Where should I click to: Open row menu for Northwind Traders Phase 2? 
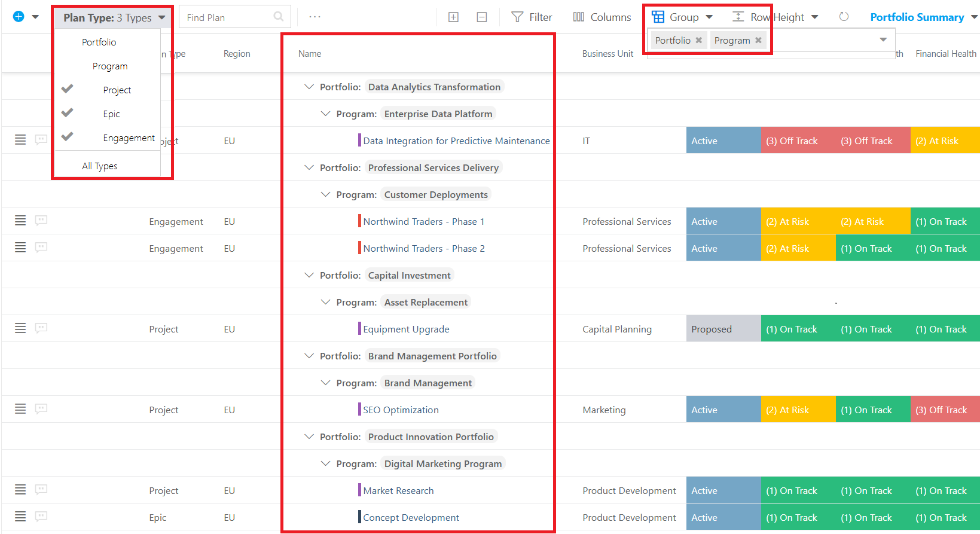pyautogui.click(x=20, y=247)
